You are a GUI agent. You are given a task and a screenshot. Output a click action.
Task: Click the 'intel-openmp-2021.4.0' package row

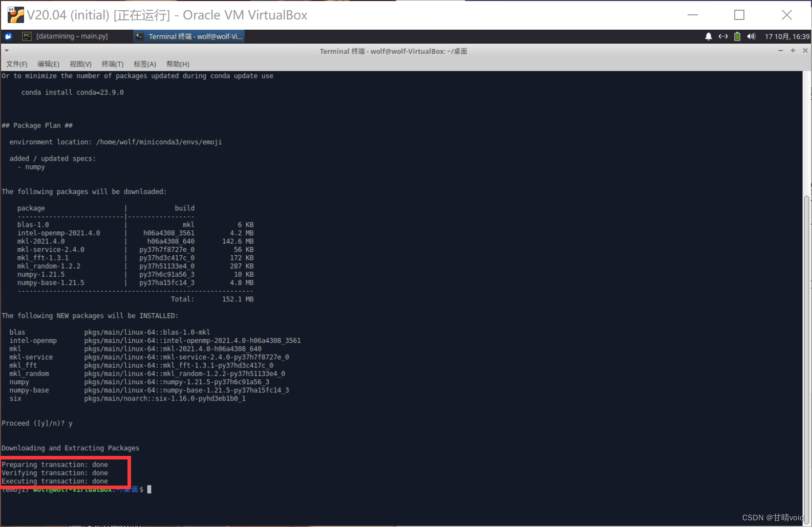pos(136,233)
